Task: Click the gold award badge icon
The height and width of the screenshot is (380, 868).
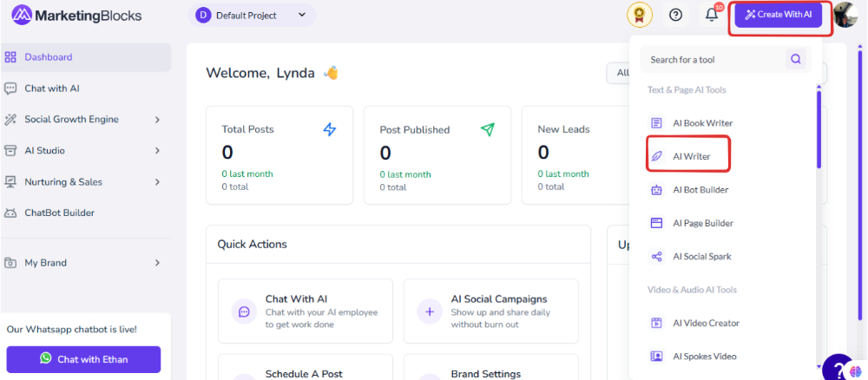Action: click(640, 16)
